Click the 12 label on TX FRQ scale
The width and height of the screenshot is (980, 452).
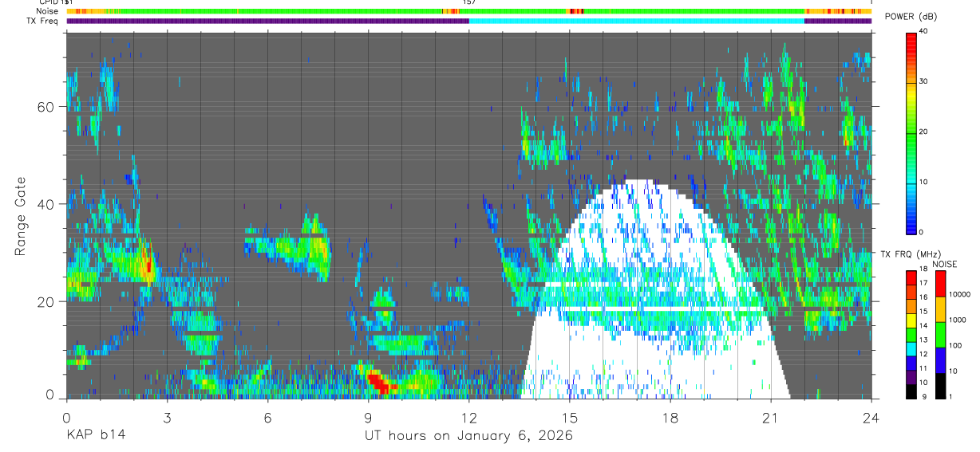(x=923, y=354)
